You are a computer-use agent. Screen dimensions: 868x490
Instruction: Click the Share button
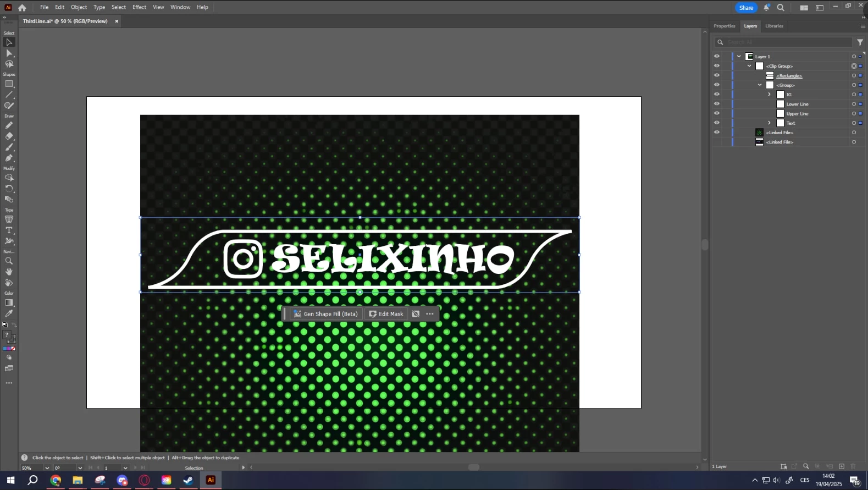[746, 8]
